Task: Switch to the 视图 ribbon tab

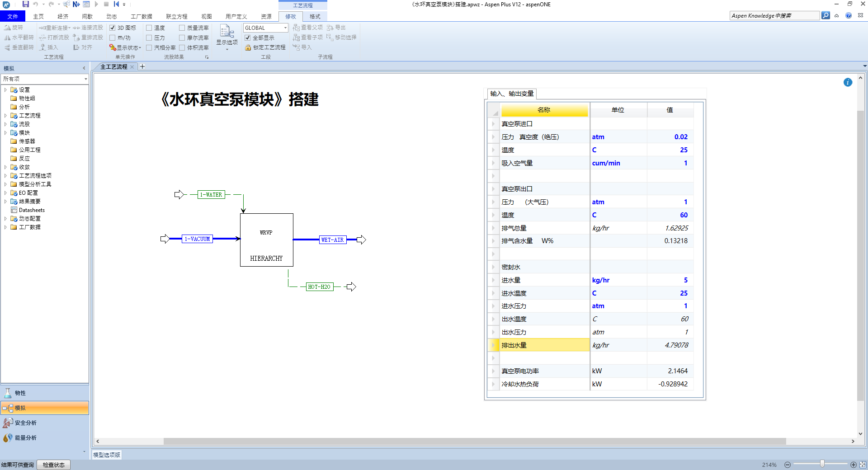Action: tap(207, 16)
